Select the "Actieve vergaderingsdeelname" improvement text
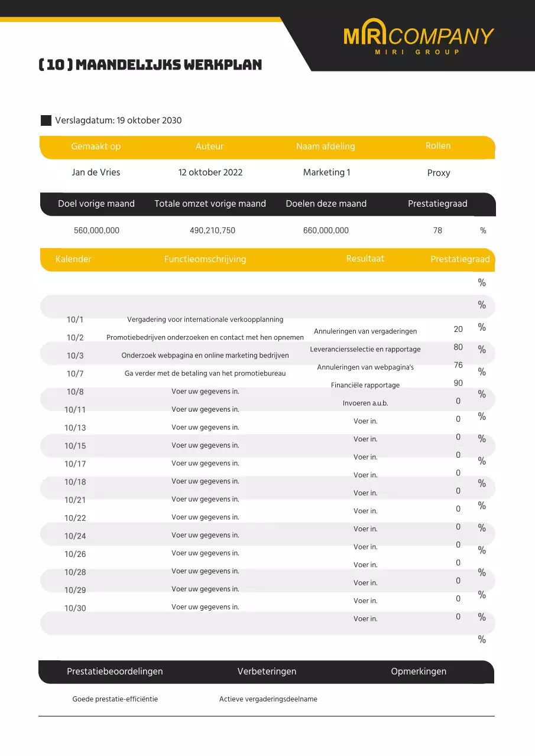Image resolution: width=535 pixels, height=756 pixels. 268,699
